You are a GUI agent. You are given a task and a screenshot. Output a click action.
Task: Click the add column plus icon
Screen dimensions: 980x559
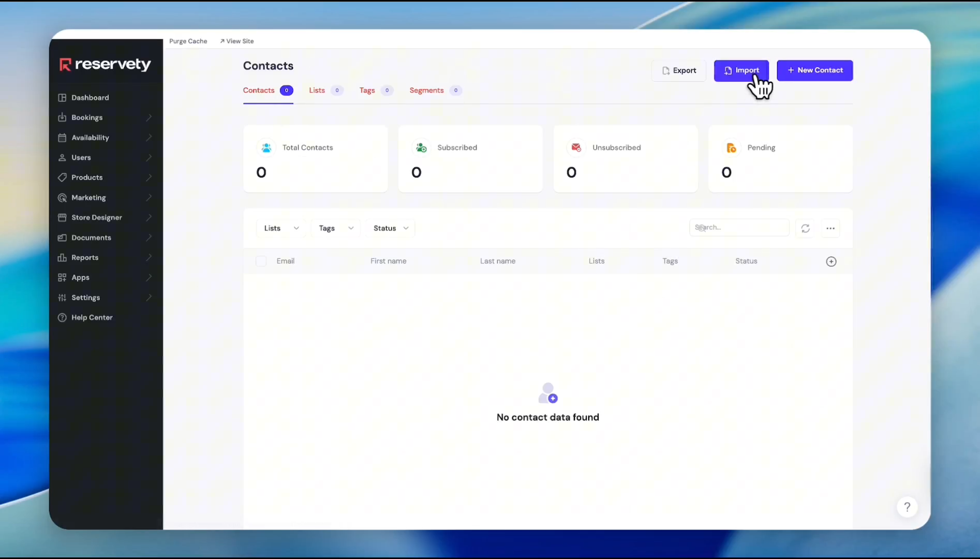pyautogui.click(x=831, y=261)
